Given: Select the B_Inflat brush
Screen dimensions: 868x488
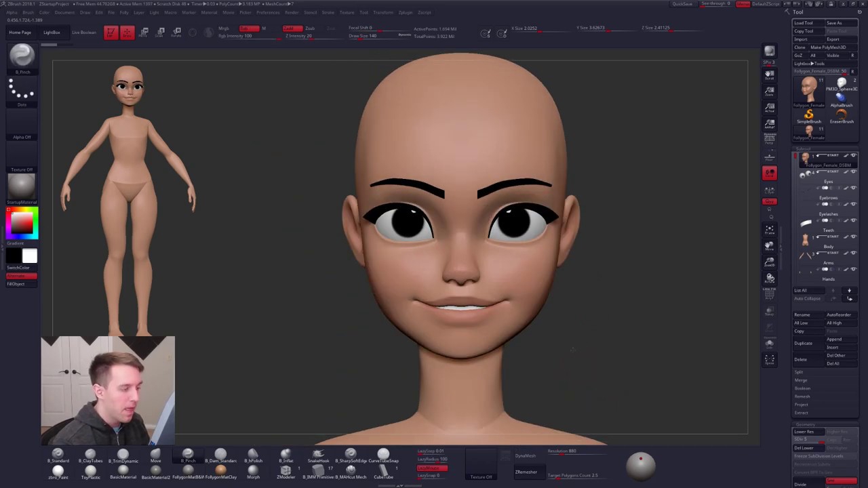Looking at the screenshot, I should pyautogui.click(x=285, y=455).
